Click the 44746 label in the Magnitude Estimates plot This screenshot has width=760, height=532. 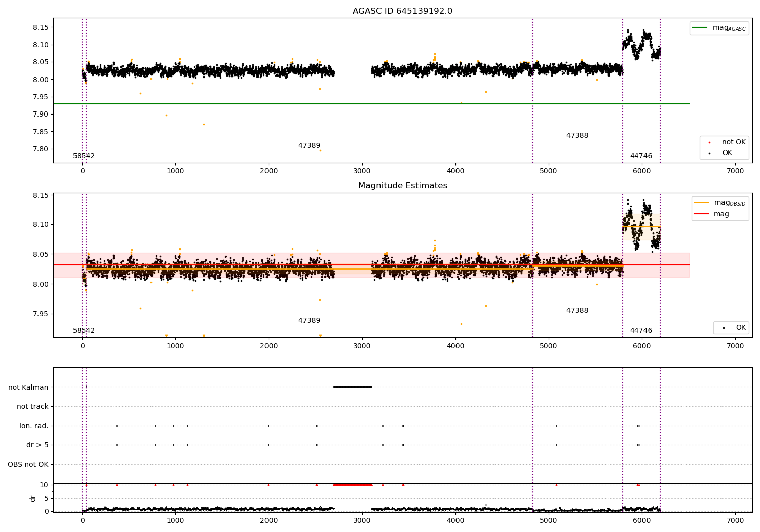[x=641, y=331]
